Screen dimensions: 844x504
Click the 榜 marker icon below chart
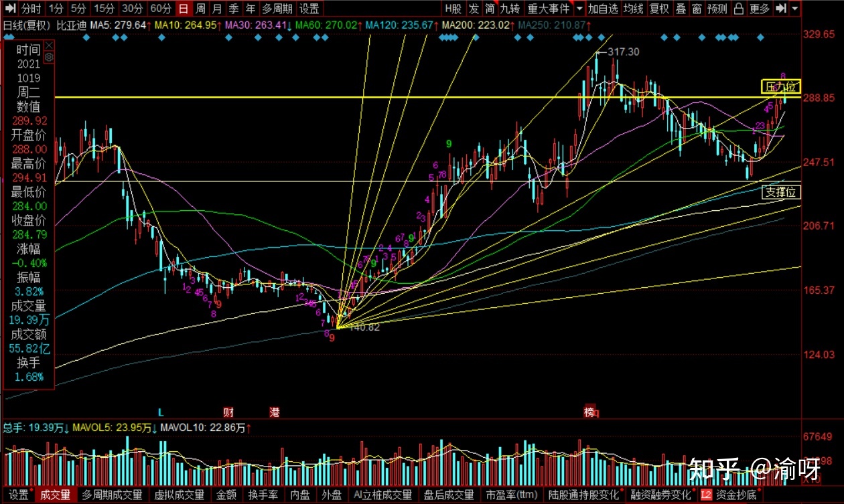point(589,412)
